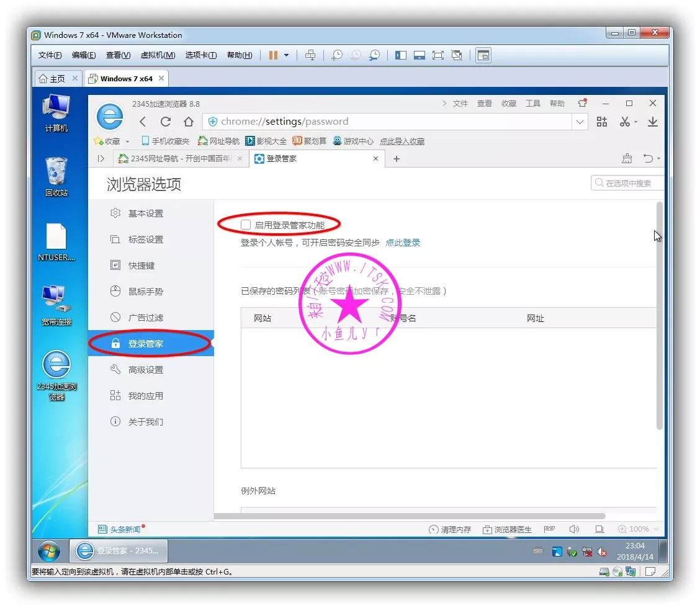Screen dimensions: 700x608
Task: Pause the virtual machine in VMware toolbar
Action: [273, 55]
